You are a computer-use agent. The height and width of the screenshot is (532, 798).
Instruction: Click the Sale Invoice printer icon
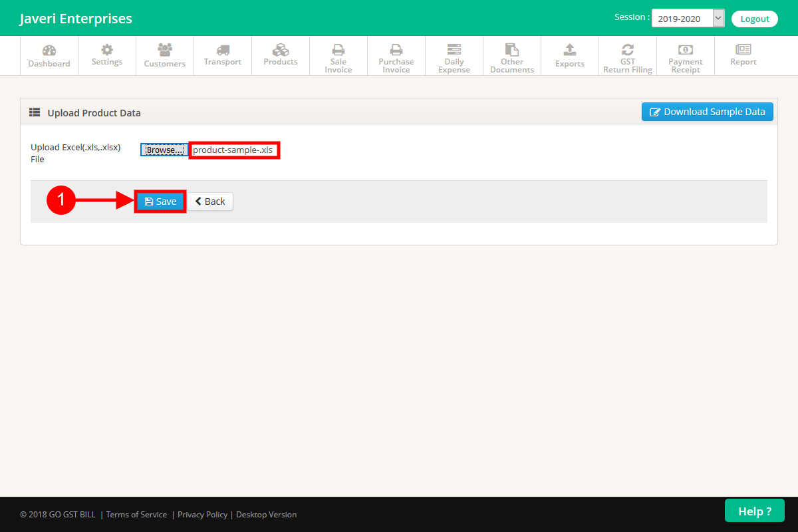point(338,50)
